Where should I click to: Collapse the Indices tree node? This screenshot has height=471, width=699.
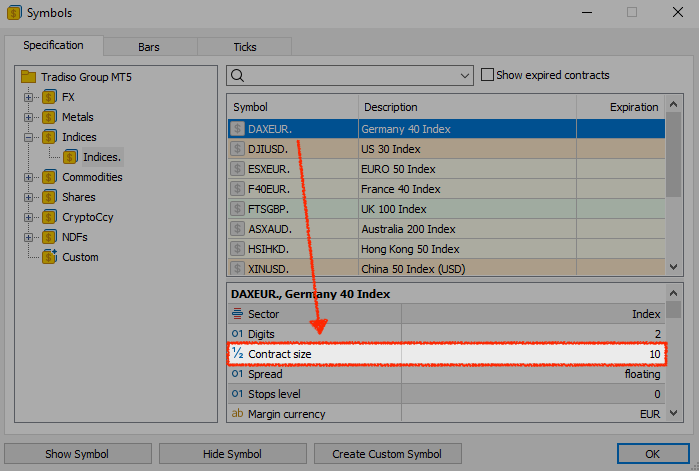point(29,137)
